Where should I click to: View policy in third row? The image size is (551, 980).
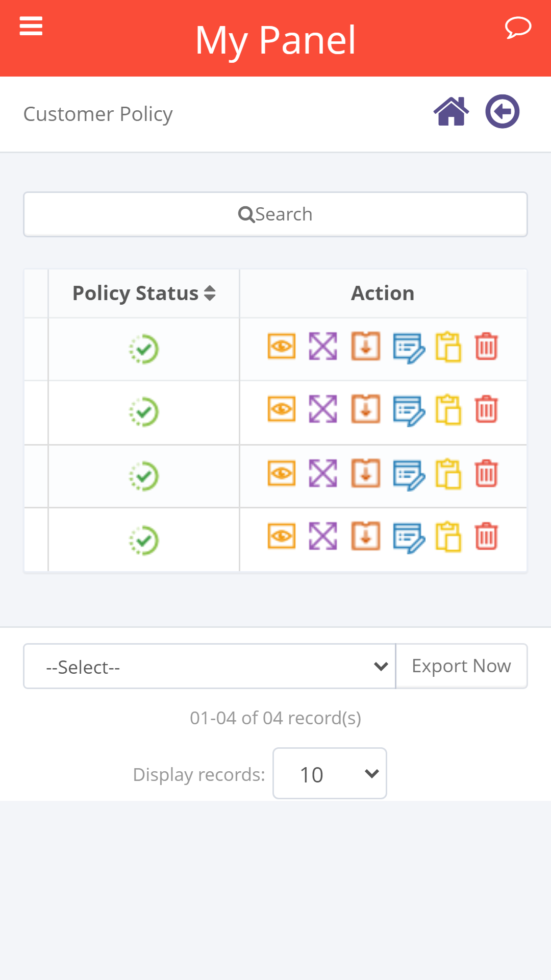[x=282, y=474]
